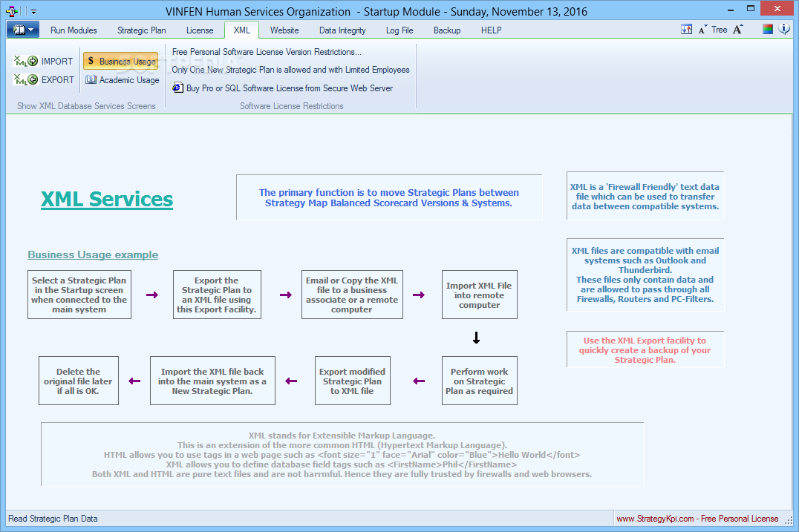
Task: Minimize the VINFEN Startup Module window
Action: pos(730,9)
